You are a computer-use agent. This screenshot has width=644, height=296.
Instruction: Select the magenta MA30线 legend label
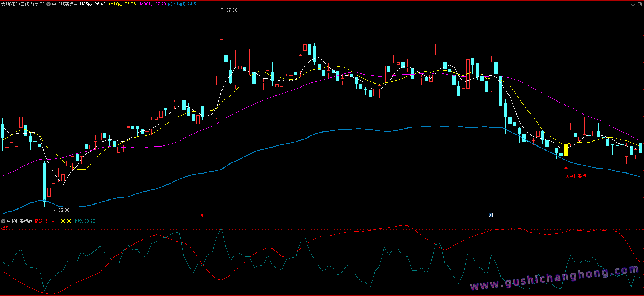[x=152, y=4]
